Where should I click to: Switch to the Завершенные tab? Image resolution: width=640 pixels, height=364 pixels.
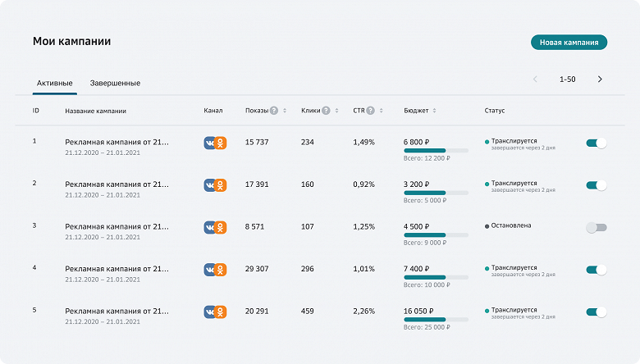tap(115, 83)
